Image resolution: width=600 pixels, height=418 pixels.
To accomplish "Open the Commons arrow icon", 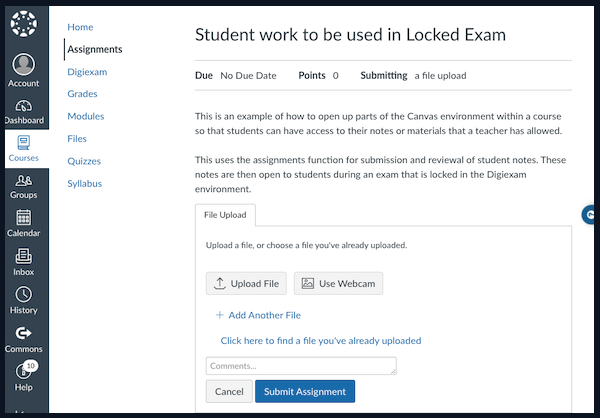I will [x=24, y=333].
